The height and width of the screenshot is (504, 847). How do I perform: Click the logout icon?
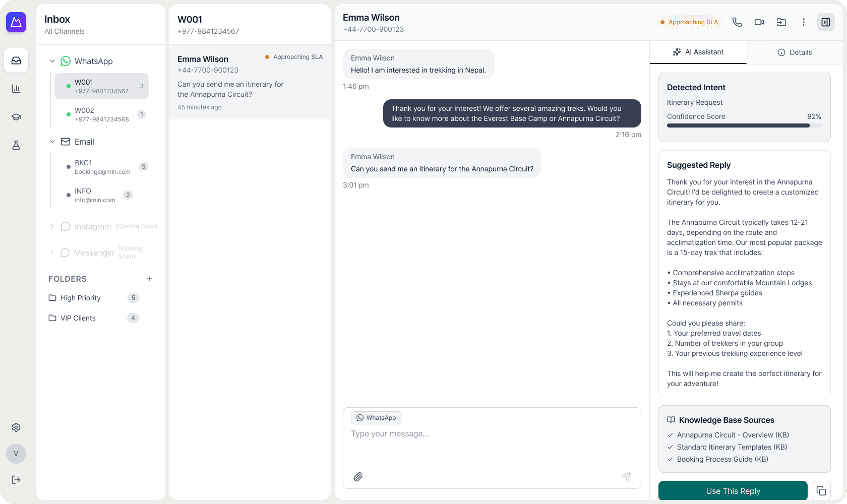[x=16, y=480]
